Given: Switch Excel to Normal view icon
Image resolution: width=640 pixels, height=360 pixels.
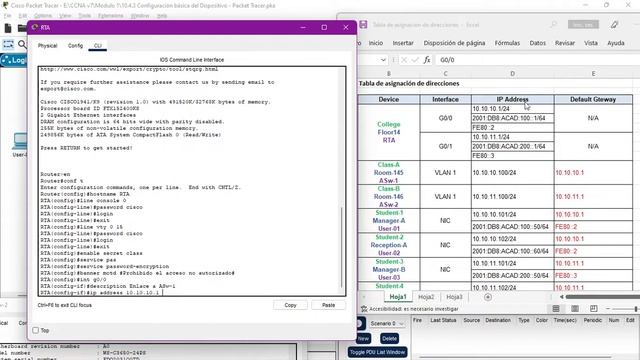Looking at the screenshot, I should point(556,309).
